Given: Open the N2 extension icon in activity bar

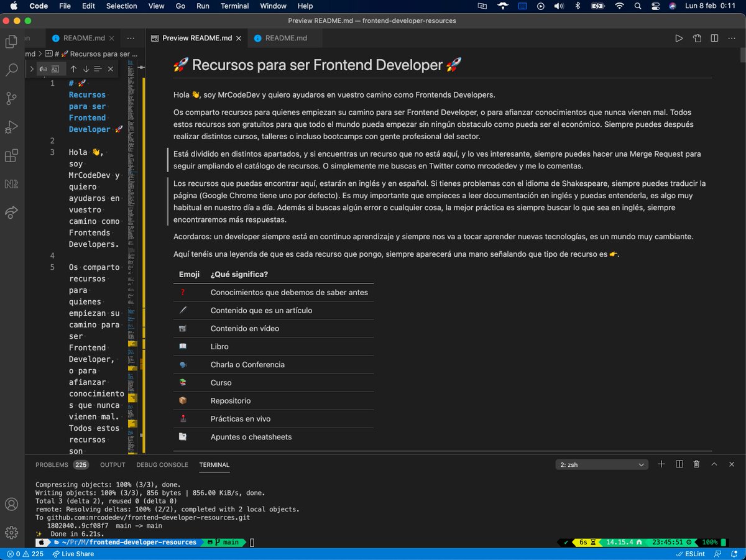Looking at the screenshot, I should coord(11,184).
